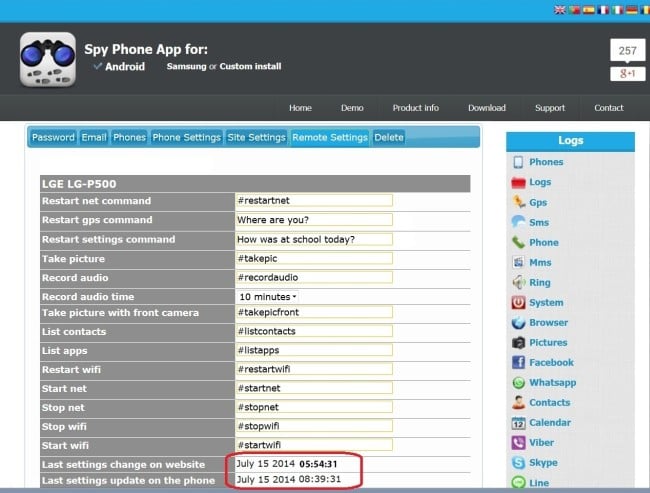Image resolution: width=650 pixels, height=493 pixels.
Task: Open the Site Settings tab
Action: pos(257,137)
